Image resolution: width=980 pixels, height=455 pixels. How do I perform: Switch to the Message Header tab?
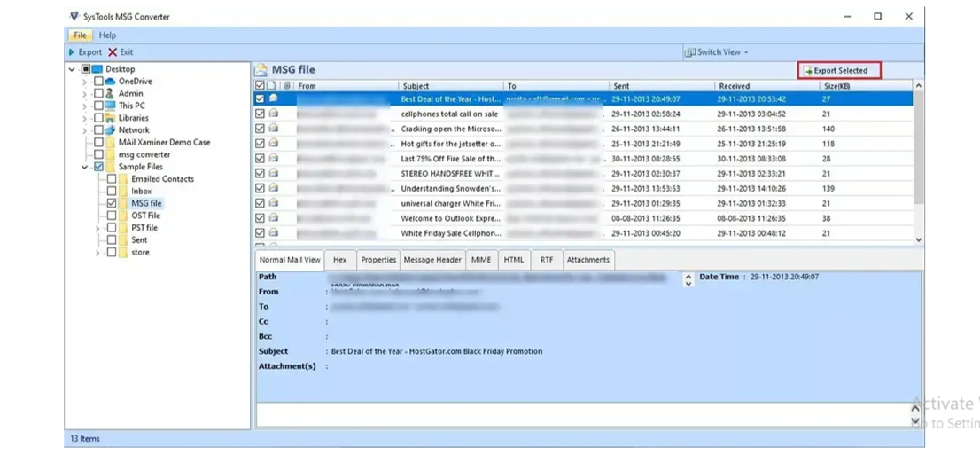432,260
